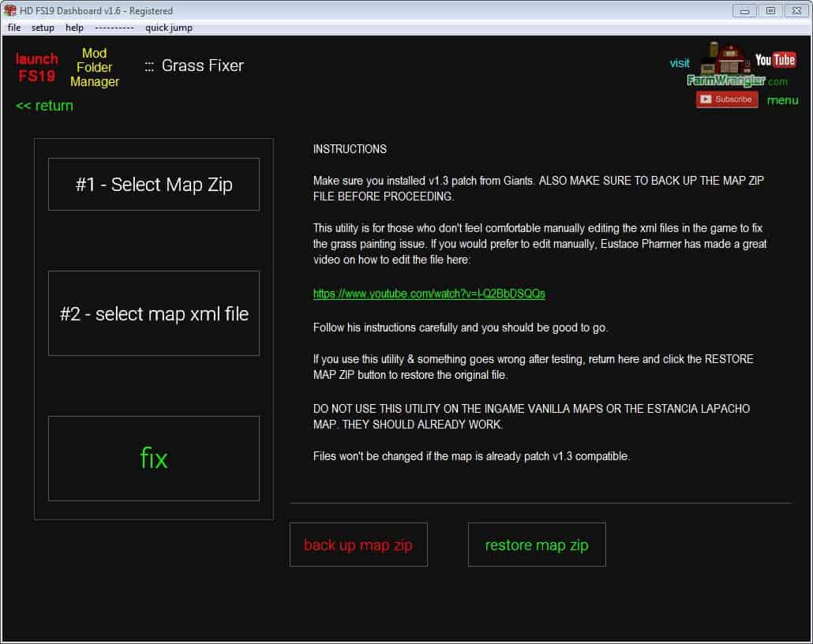
Task: Click the visit link near FarmWrangler
Action: coord(680,63)
